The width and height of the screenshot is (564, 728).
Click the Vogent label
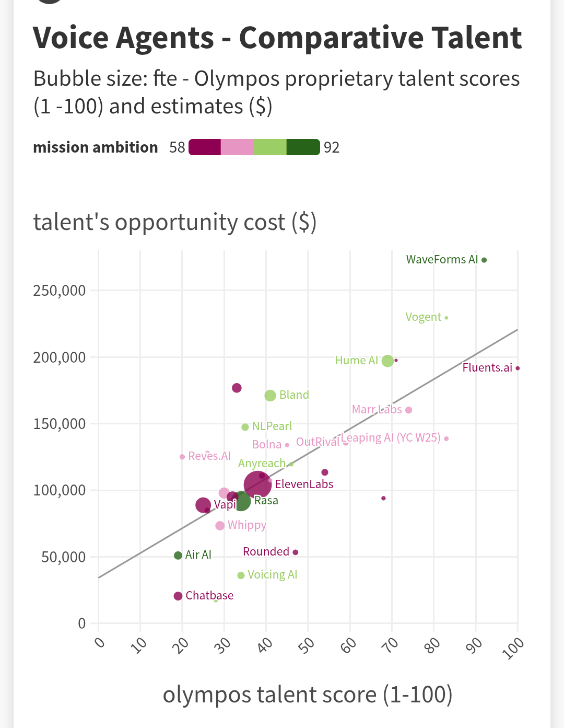pos(423,317)
